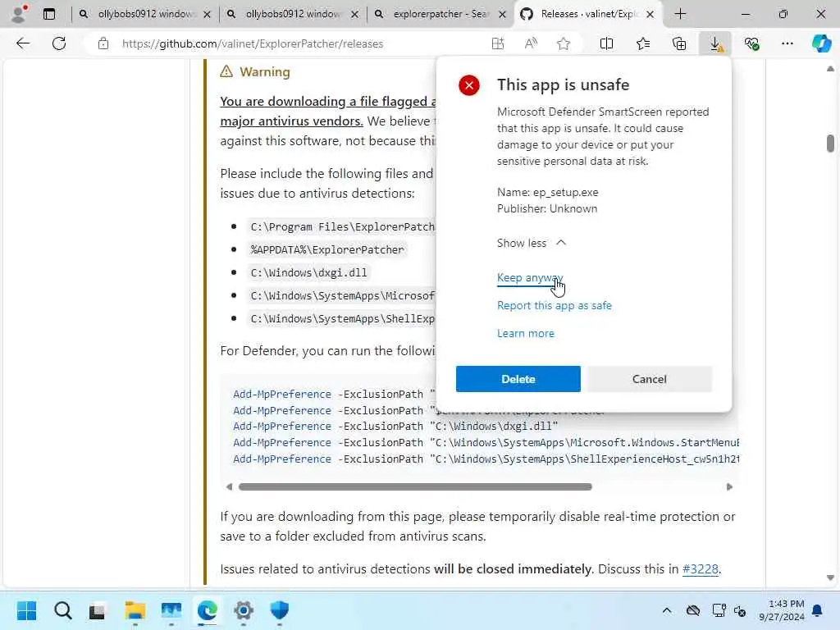The image size is (840, 630).
Task: Open the Favorites list icon
Action: [x=643, y=43]
